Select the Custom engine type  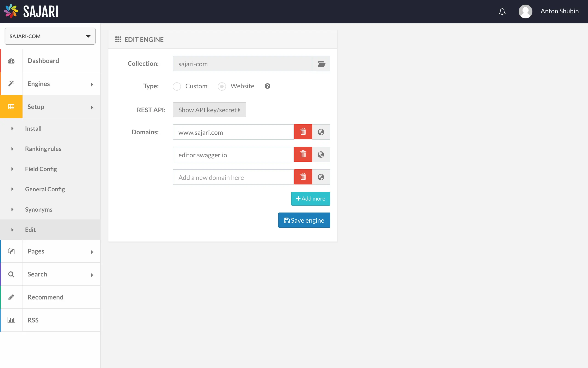[x=177, y=86]
